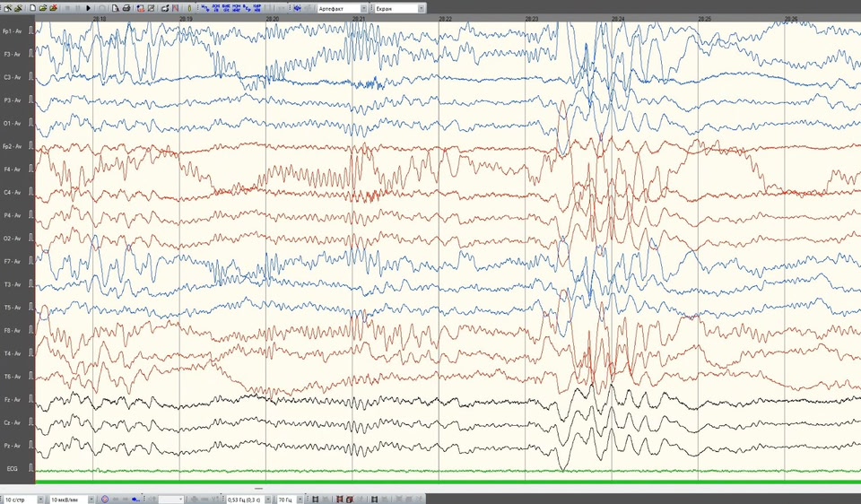Click the sixth blue montage icon
The image size is (861, 504).
point(257,8)
